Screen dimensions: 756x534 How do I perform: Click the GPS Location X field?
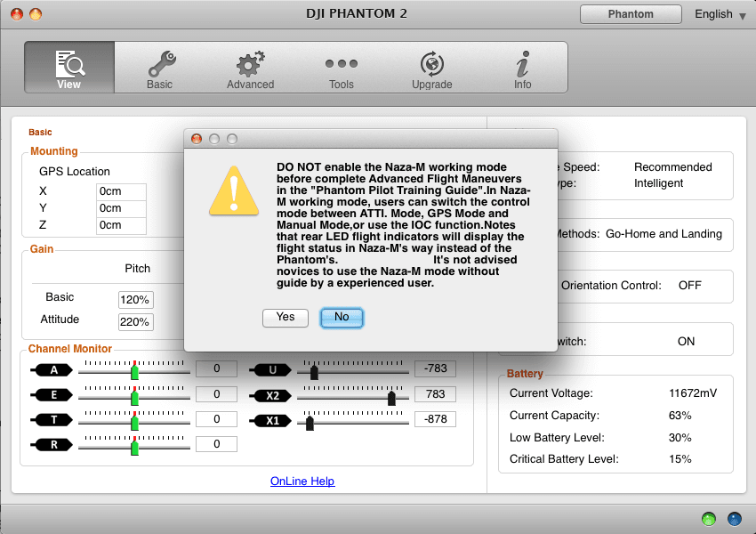click(x=121, y=191)
